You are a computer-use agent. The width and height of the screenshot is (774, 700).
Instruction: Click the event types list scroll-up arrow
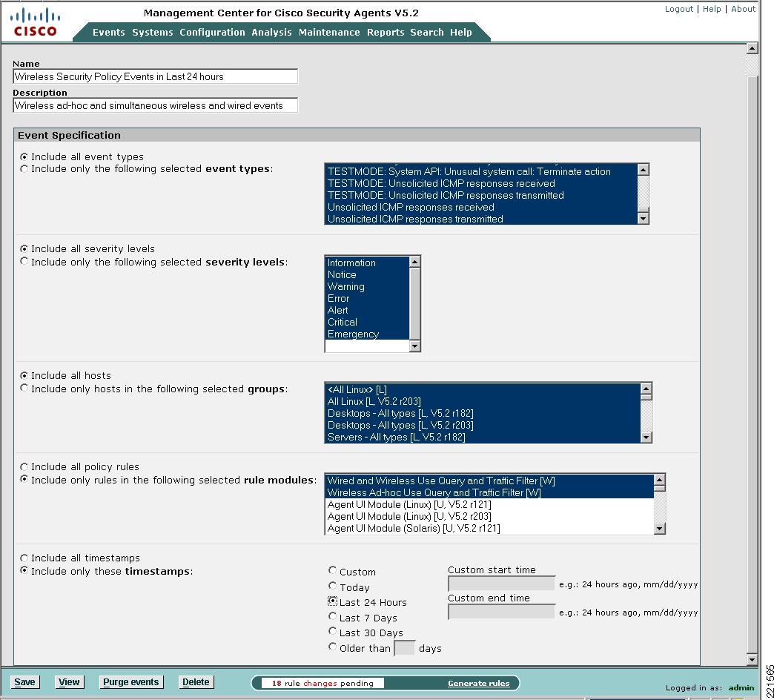point(643,170)
